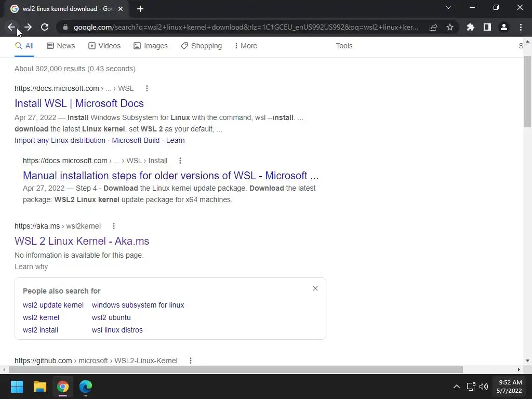Image resolution: width=532 pixels, height=399 pixels.
Task: Open a new tab with the plus button
Action: [140, 9]
